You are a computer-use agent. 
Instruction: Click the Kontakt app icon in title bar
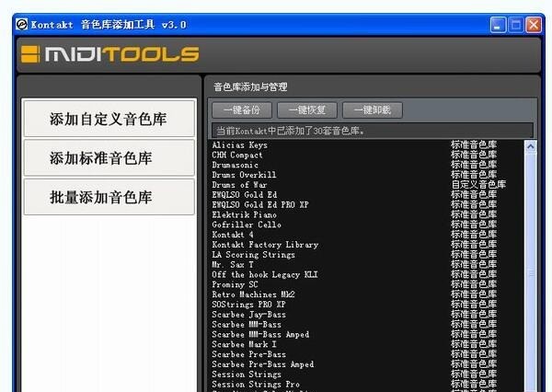(22, 24)
